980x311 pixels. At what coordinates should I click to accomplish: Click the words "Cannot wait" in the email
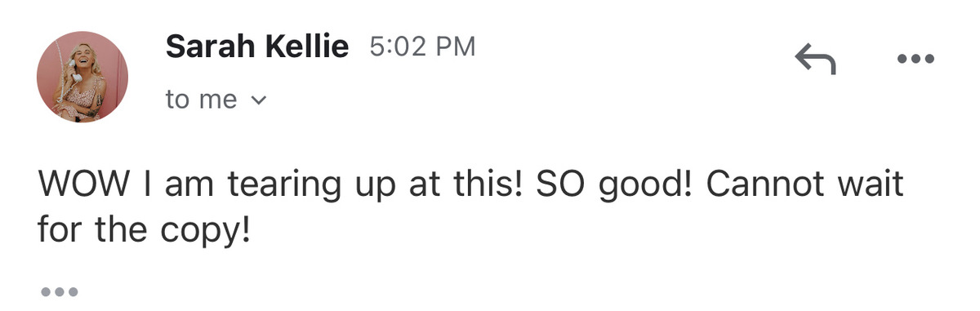click(805, 184)
